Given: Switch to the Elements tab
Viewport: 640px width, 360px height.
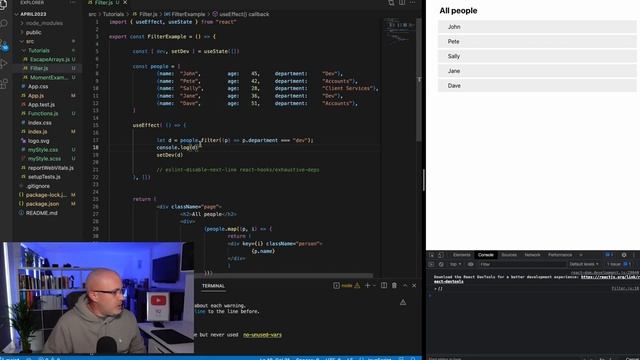Looking at the screenshot, I should click(461, 255).
